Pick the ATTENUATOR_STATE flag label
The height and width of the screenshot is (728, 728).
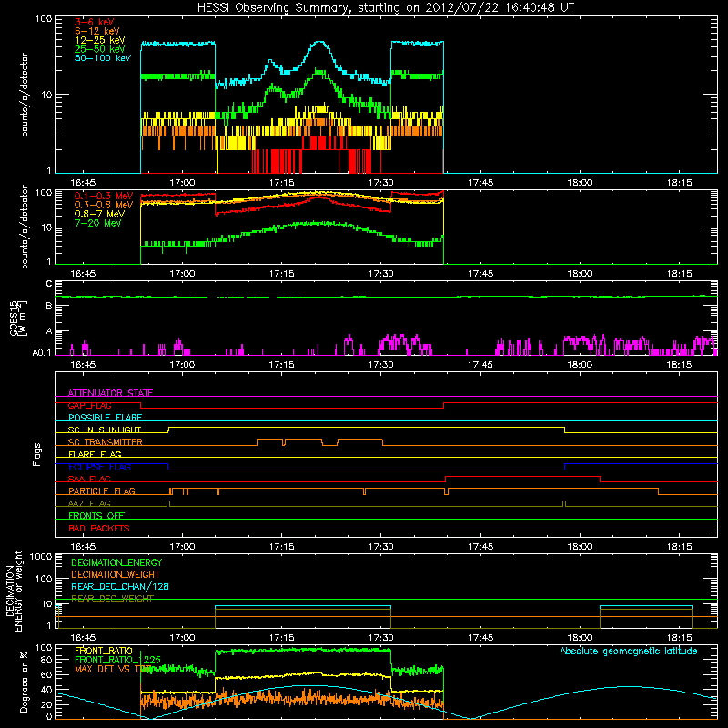coord(110,393)
